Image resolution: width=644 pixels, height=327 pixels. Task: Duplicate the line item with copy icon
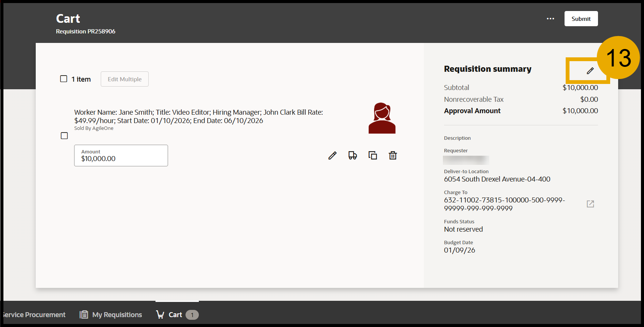coord(373,155)
